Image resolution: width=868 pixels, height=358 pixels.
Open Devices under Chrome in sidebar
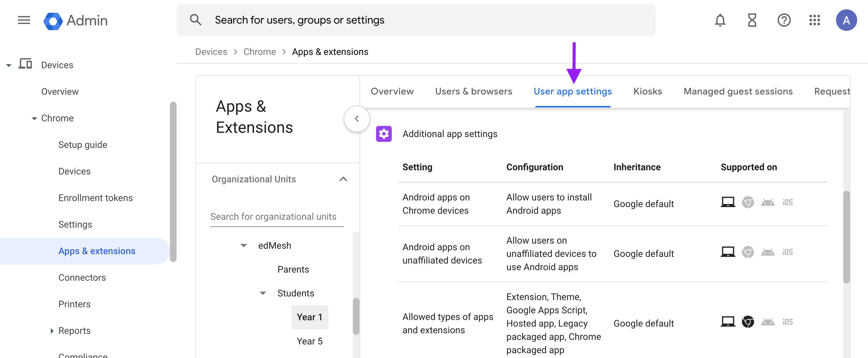(x=75, y=171)
